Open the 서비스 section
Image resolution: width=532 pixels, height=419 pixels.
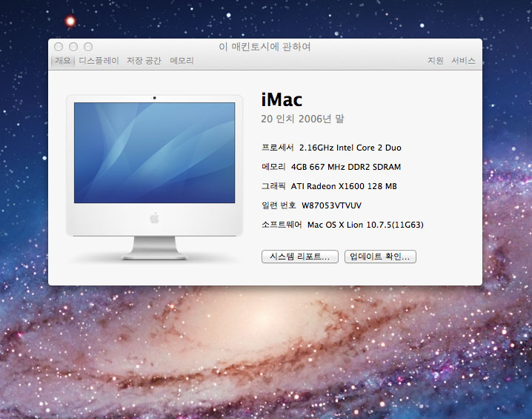click(463, 61)
